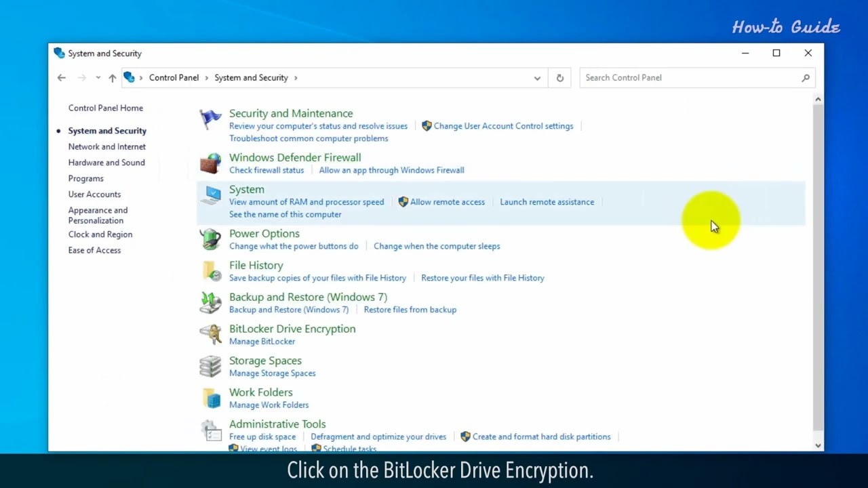Click View amount of RAM and processor speed
This screenshot has width=868, height=488.
point(307,202)
